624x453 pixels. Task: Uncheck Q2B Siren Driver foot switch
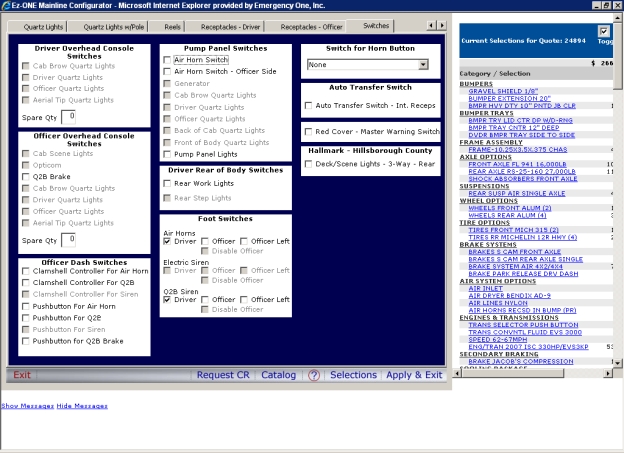(x=167, y=299)
